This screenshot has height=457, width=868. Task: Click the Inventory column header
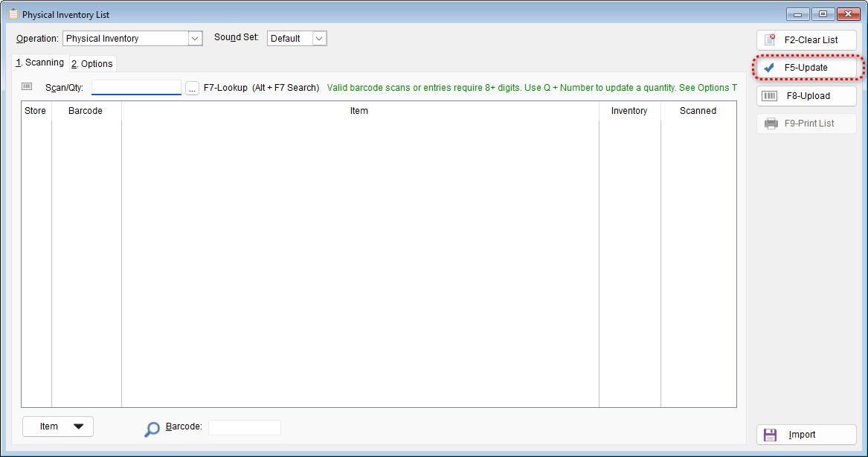point(629,111)
